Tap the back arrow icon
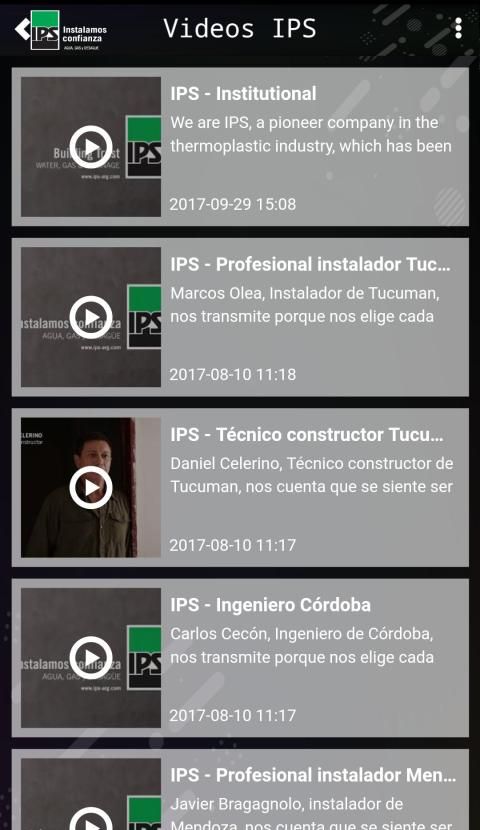 (x=22, y=29)
